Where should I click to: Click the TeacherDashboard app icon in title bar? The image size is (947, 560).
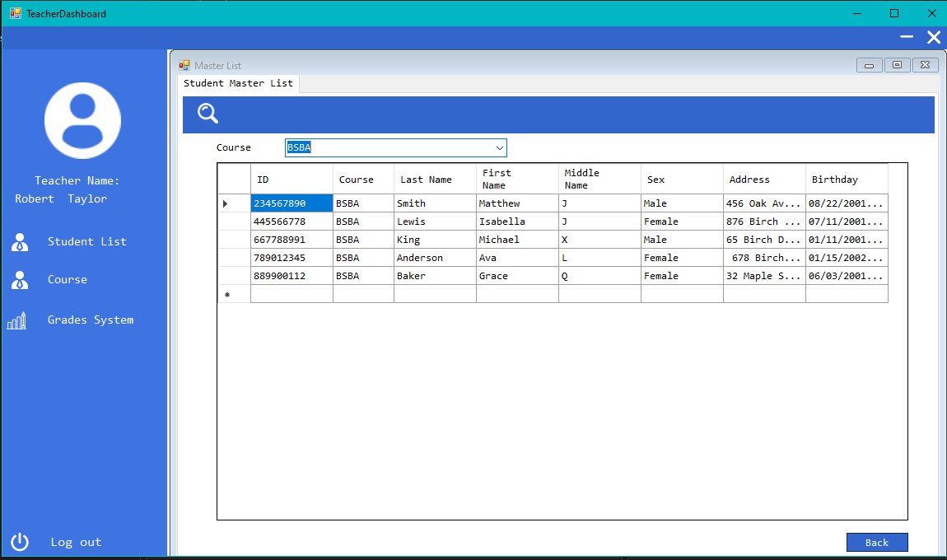[x=15, y=13]
